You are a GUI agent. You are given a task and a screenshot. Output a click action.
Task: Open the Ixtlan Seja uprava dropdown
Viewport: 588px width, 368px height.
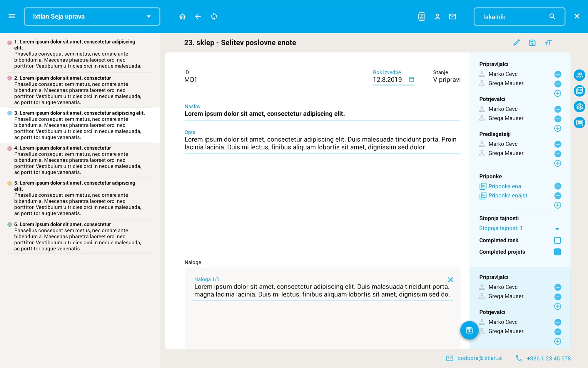click(x=92, y=16)
